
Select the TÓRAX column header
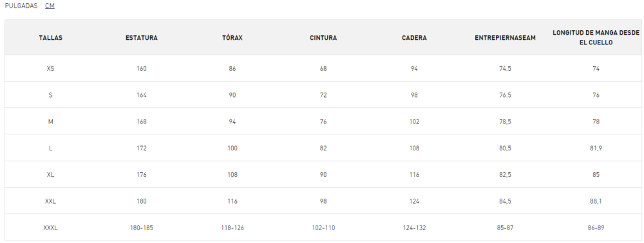tap(232, 38)
